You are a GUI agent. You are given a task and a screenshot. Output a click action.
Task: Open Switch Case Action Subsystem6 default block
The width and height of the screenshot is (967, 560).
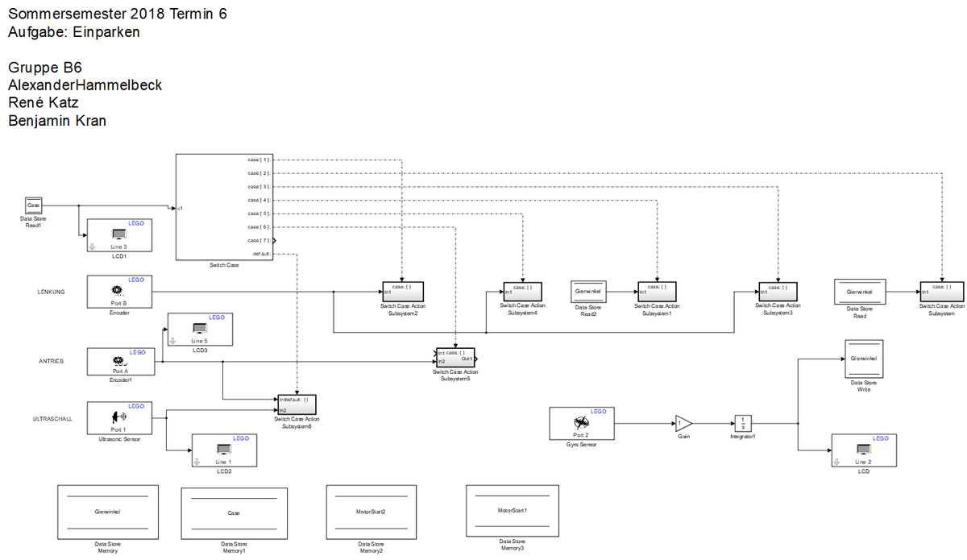tap(297, 404)
